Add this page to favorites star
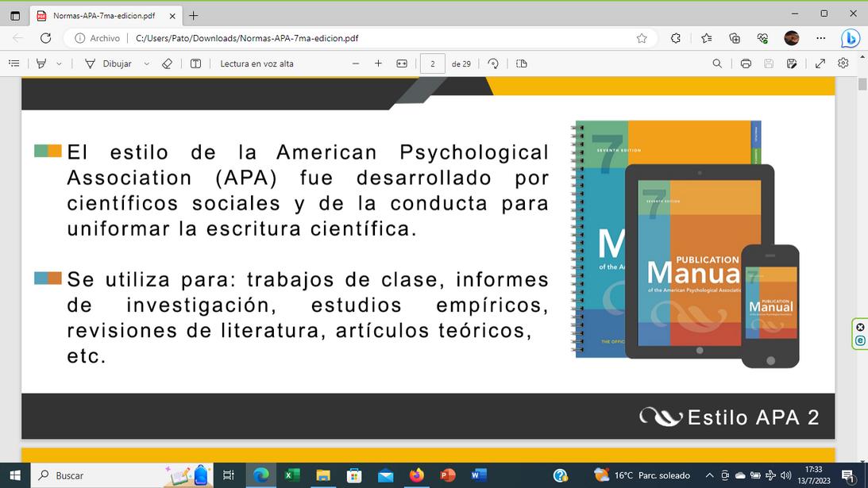This screenshot has width=868, height=488. (642, 38)
